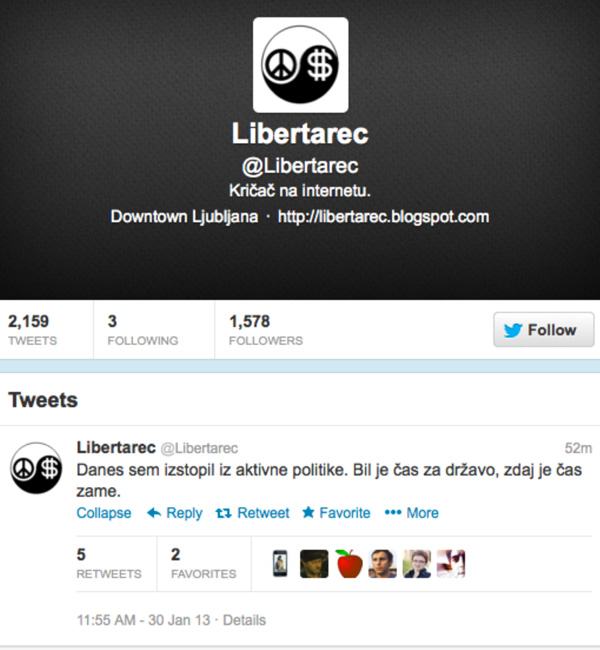The height and width of the screenshot is (650, 600).
Task: Collapse the expanded tweet
Action: (104, 513)
